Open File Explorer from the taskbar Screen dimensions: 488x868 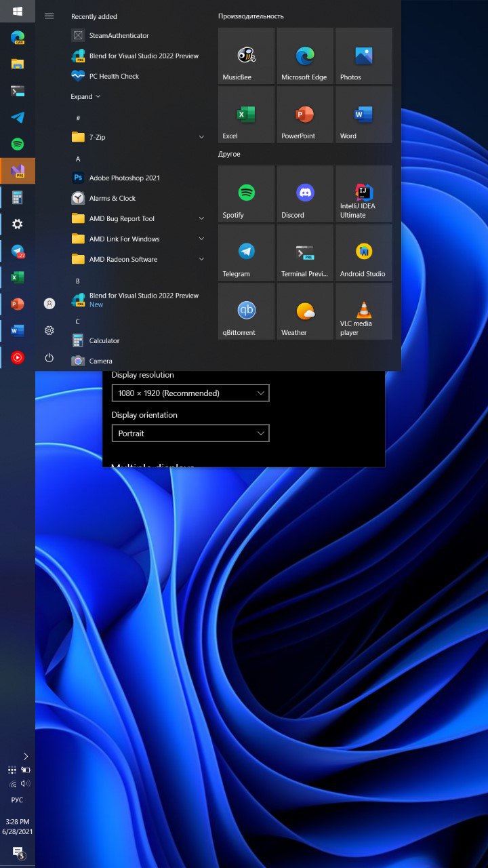(x=18, y=64)
